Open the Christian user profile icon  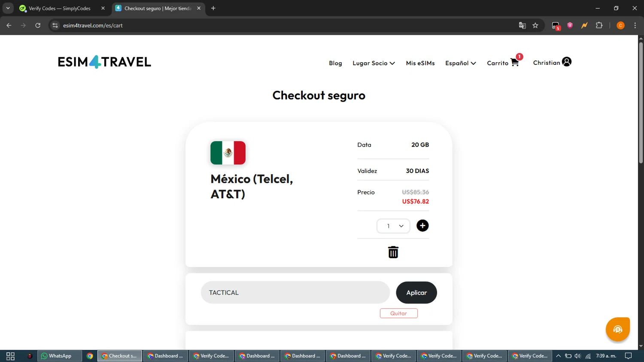tap(567, 62)
